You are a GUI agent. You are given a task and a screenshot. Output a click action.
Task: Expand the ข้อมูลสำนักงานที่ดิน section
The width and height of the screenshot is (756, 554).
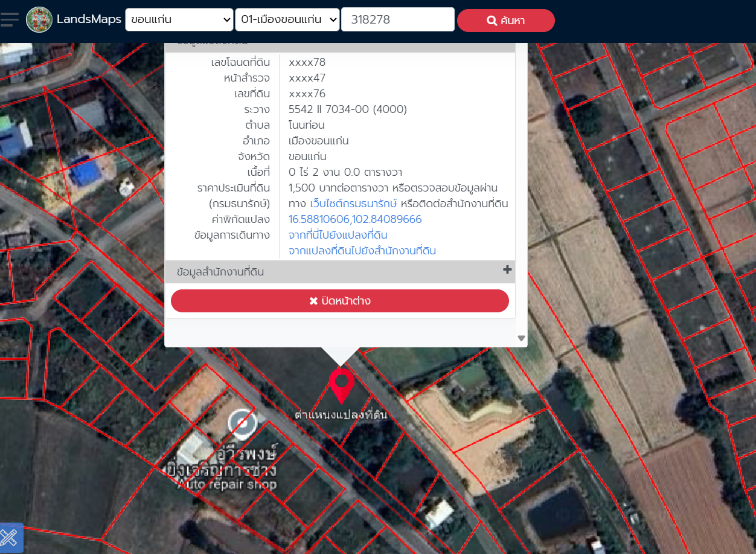[220, 272]
